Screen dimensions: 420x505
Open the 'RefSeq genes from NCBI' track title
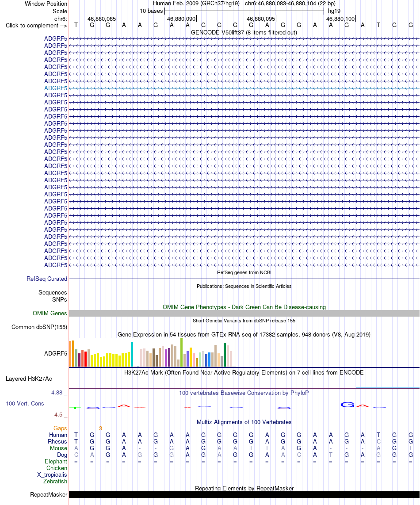click(x=244, y=272)
